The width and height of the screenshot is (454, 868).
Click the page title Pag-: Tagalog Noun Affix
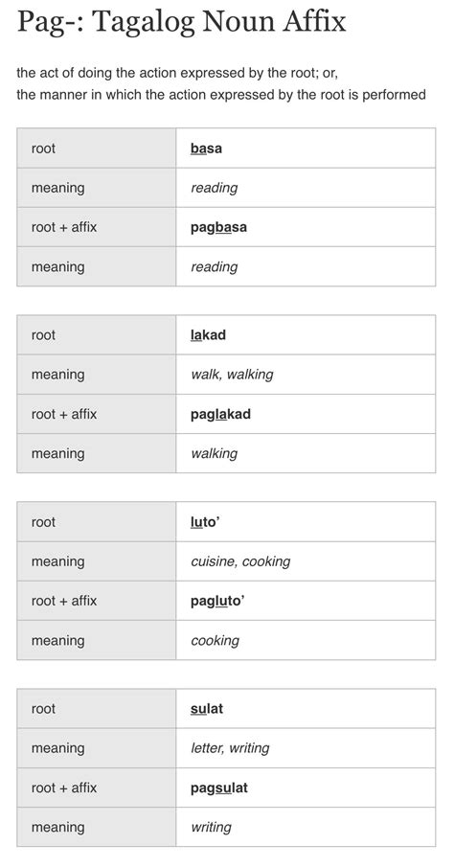click(x=182, y=23)
